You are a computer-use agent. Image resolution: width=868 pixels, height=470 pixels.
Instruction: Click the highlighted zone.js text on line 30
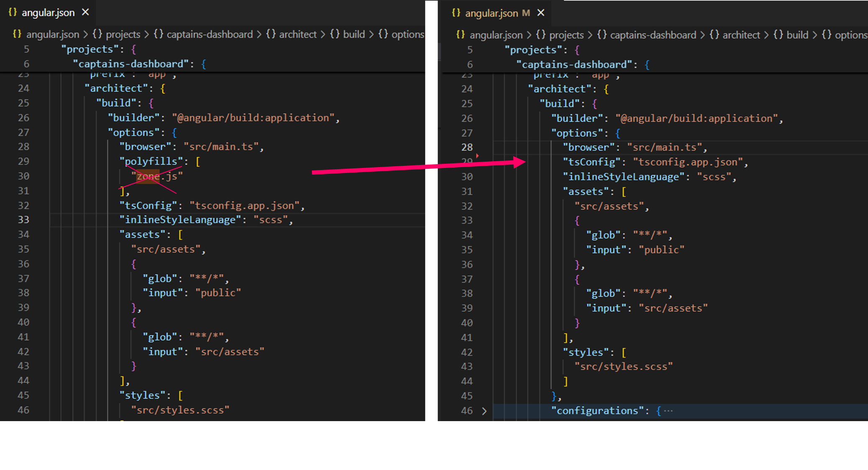pos(148,176)
